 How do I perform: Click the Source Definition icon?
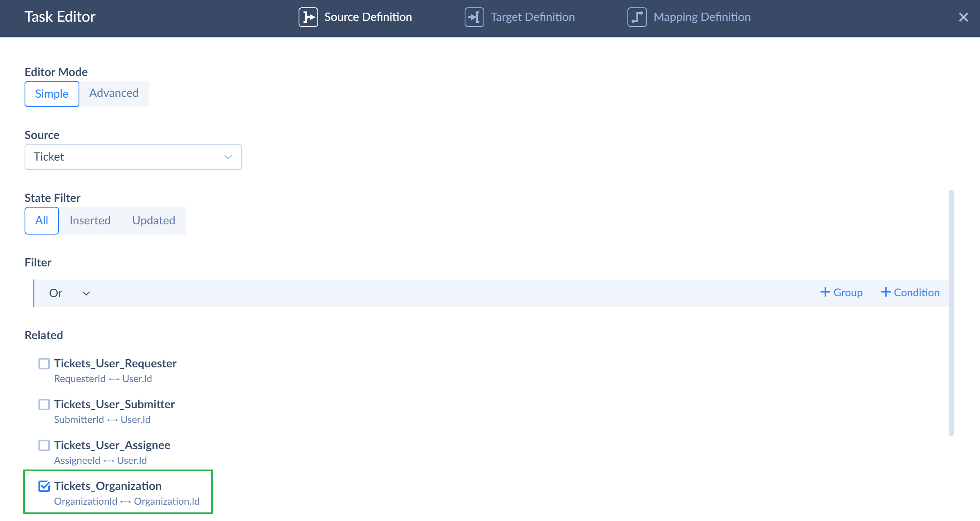pyautogui.click(x=308, y=17)
